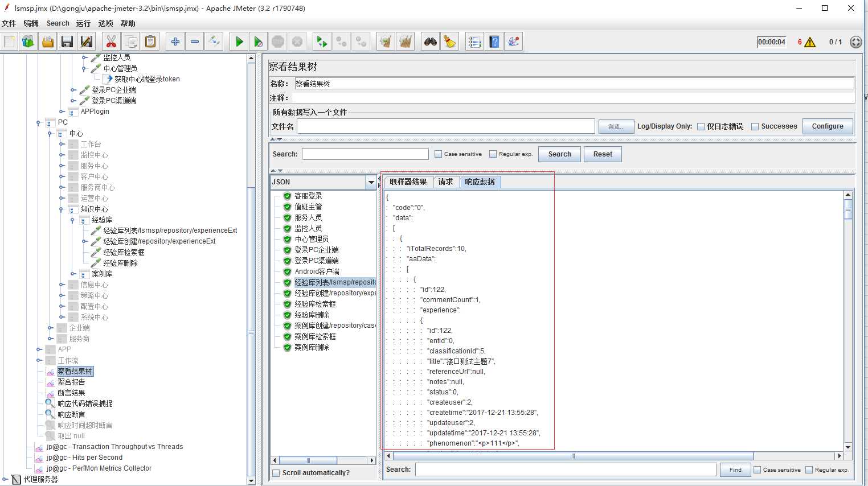Click the Clear All double-broom icon
Viewport: 868px width, 486px height.
click(405, 42)
